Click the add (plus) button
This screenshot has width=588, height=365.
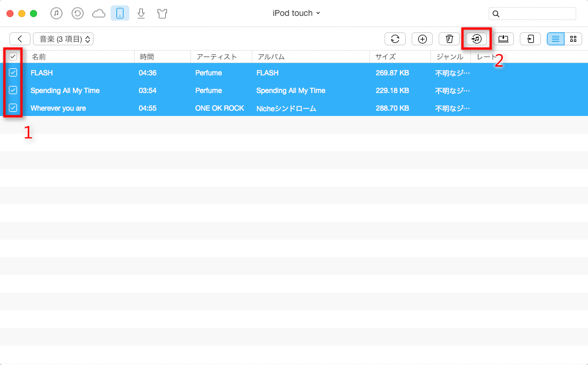pos(422,39)
